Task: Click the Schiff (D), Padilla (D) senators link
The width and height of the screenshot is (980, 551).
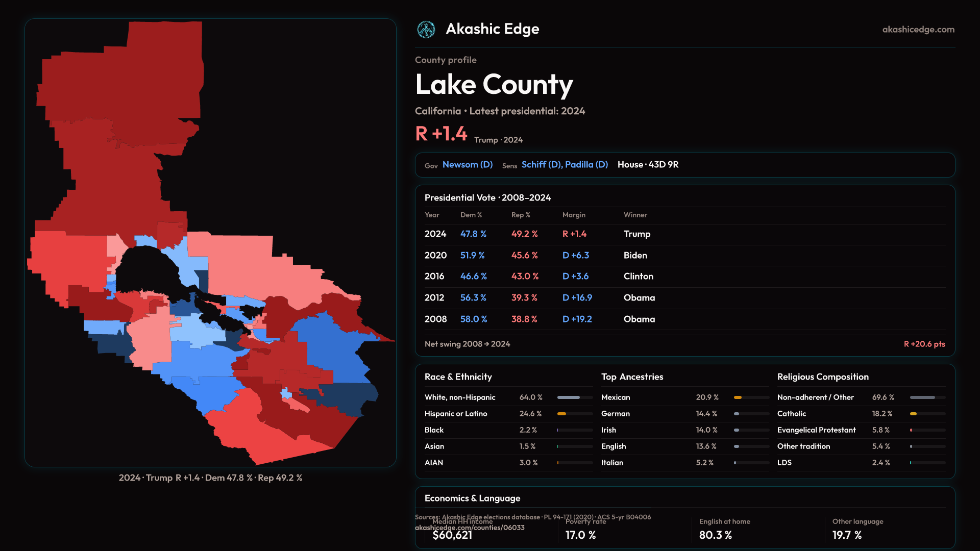Action: click(565, 165)
